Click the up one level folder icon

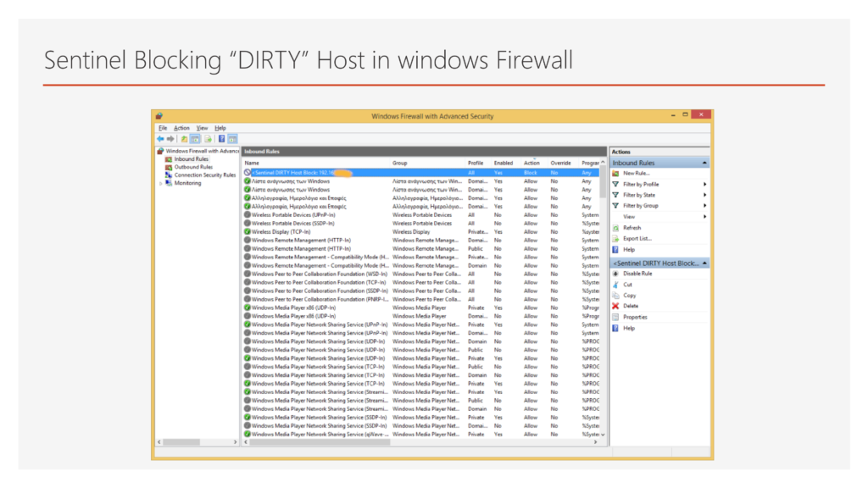[183, 138]
